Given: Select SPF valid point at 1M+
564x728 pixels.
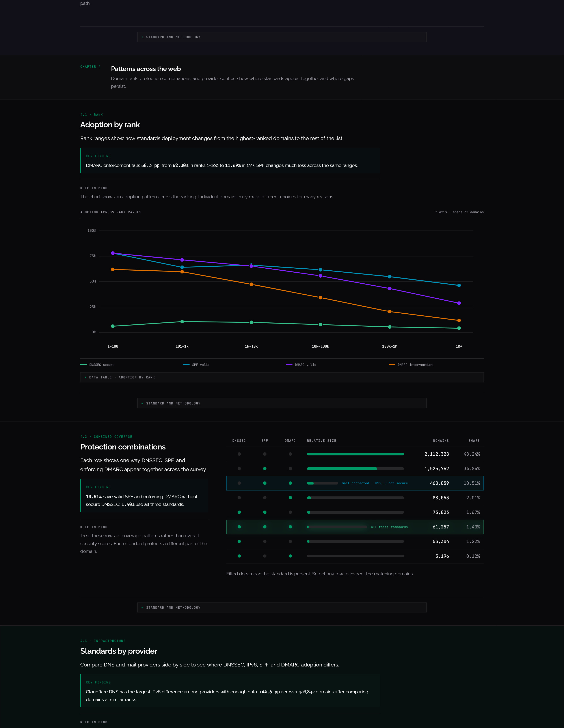Looking at the screenshot, I should (x=459, y=285).
